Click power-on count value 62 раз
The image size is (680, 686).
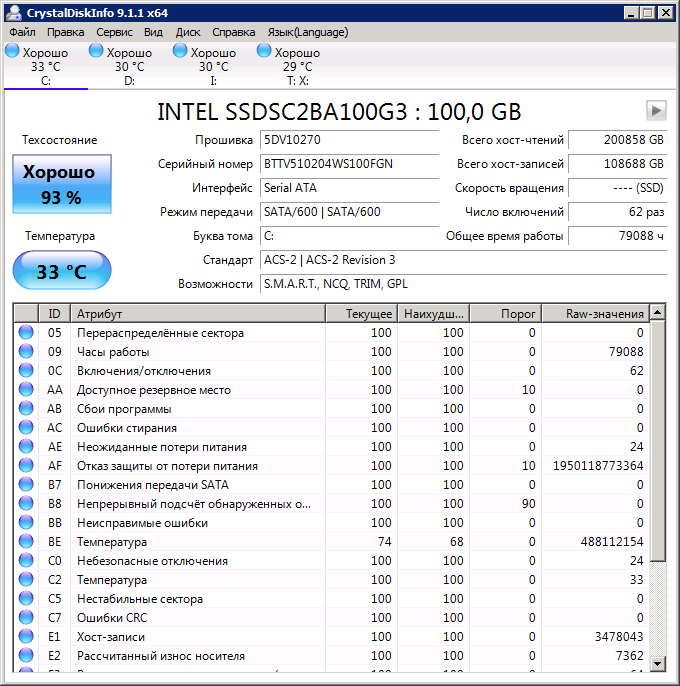tap(617, 212)
